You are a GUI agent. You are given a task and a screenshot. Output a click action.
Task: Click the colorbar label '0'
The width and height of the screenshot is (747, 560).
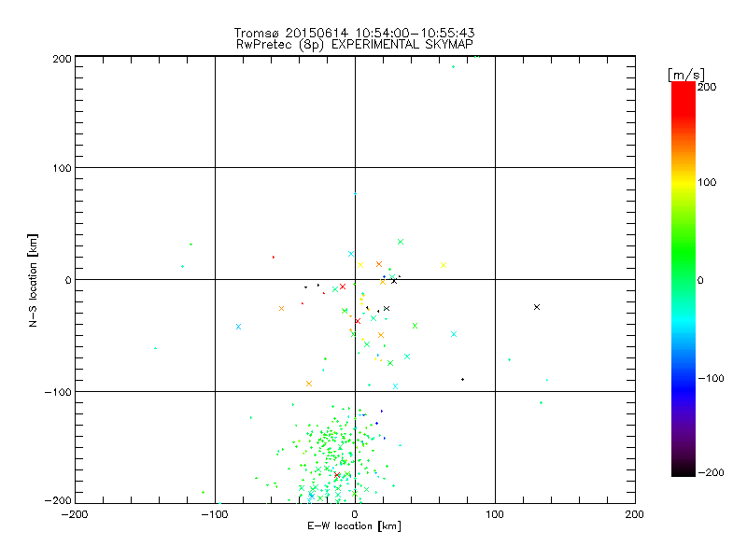click(x=700, y=280)
